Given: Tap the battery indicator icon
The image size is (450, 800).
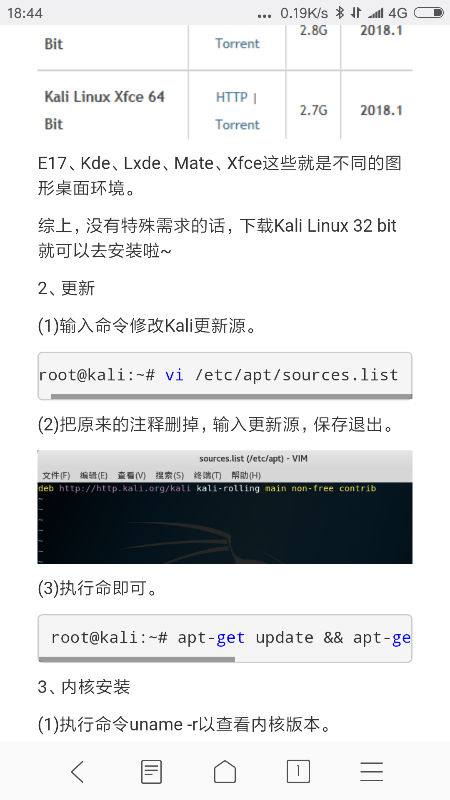Looking at the screenshot, I should point(429,13).
